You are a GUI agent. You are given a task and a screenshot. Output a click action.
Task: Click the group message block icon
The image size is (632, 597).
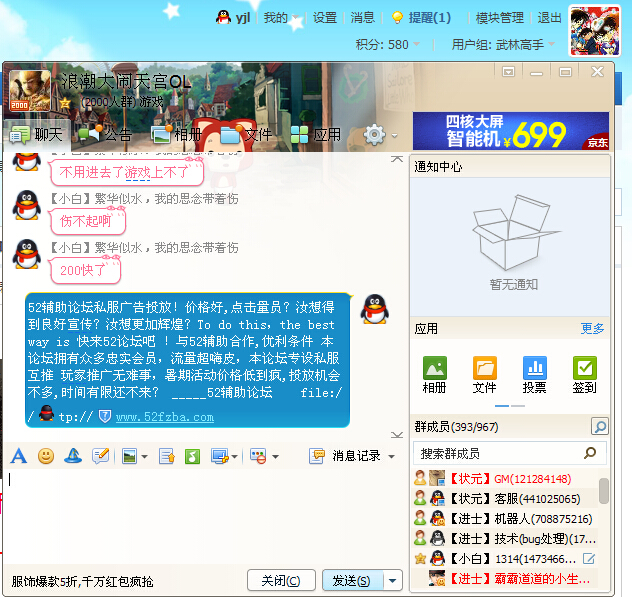[258, 456]
